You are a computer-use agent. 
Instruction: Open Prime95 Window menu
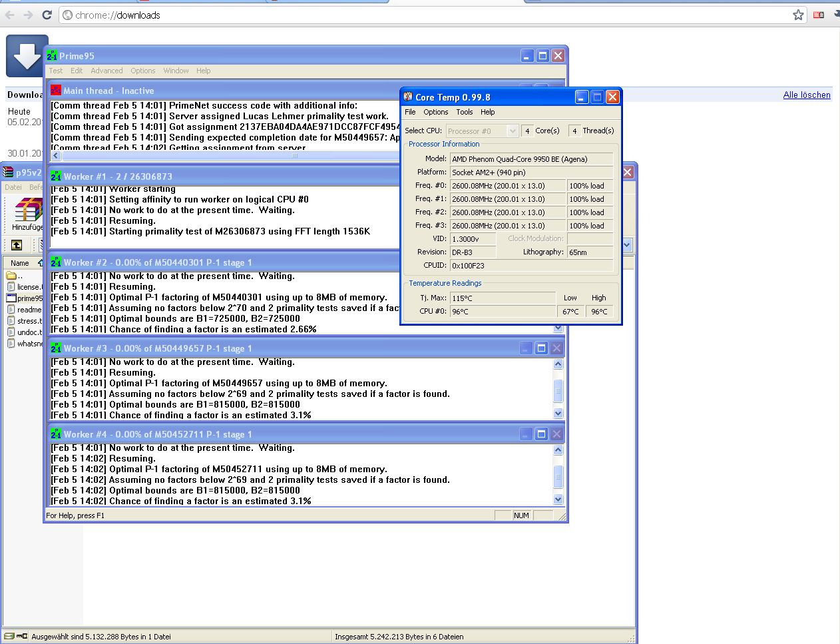click(176, 71)
